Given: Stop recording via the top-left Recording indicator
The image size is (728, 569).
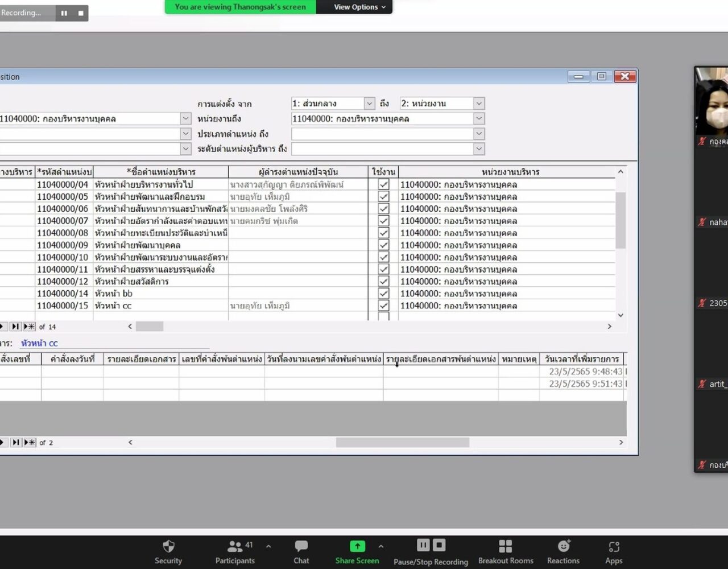Looking at the screenshot, I should [x=81, y=13].
